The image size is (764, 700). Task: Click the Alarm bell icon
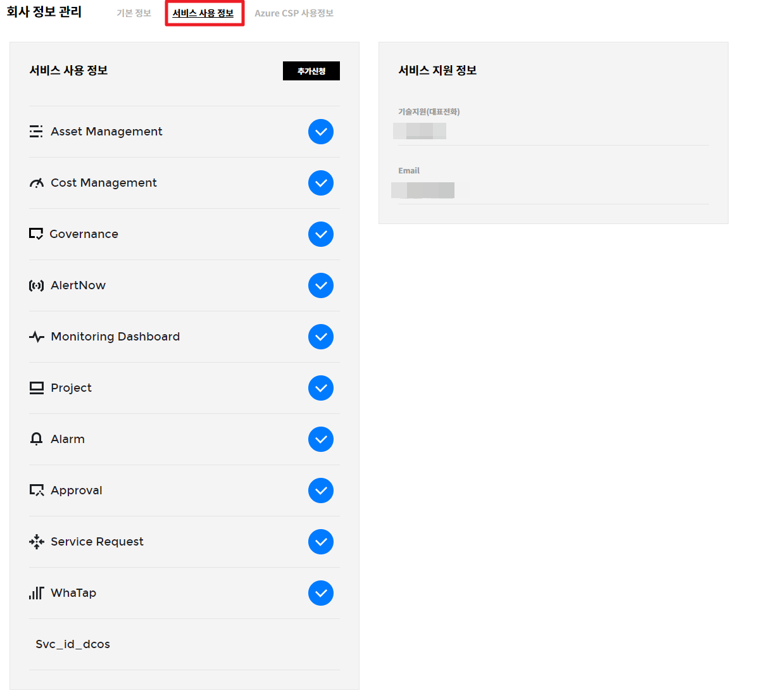coord(36,439)
